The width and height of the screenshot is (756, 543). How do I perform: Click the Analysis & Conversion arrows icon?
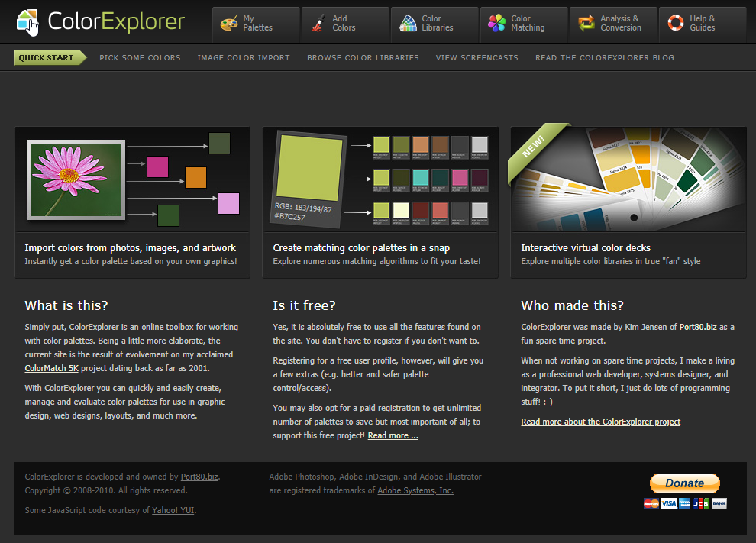coord(586,23)
